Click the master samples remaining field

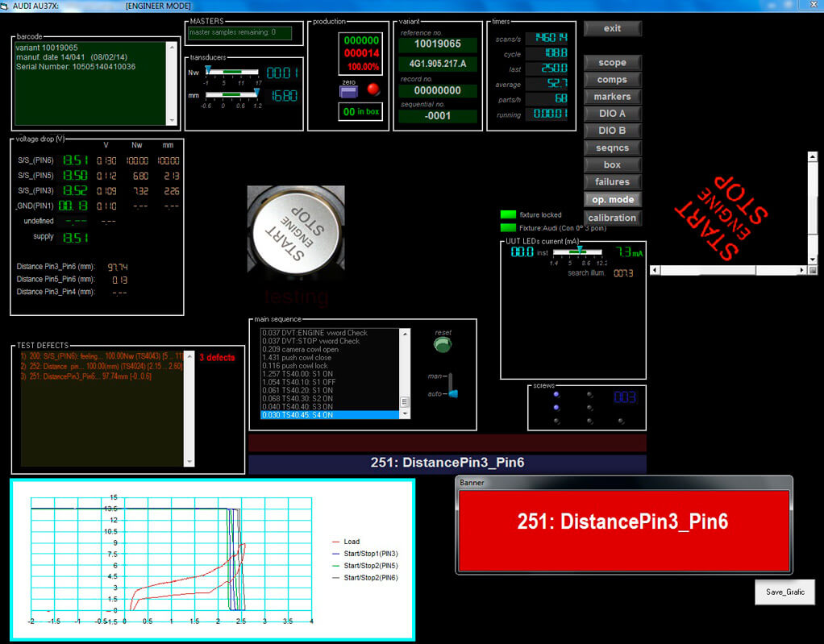tap(239, 32)
